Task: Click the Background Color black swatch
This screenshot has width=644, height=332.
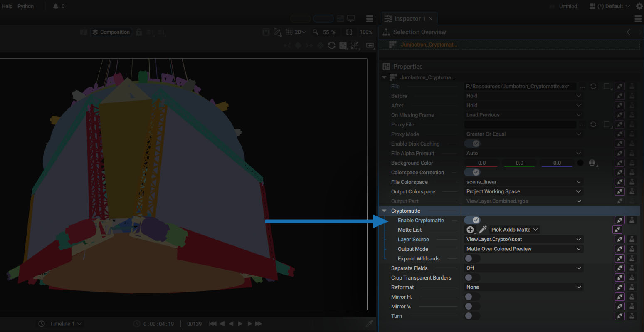Action: (580, 163)
